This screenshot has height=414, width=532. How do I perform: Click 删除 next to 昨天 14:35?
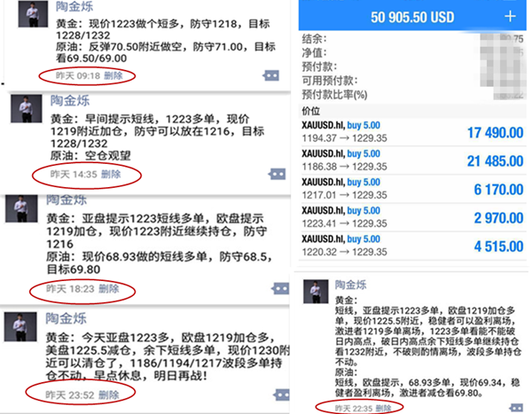coord(110,174)
